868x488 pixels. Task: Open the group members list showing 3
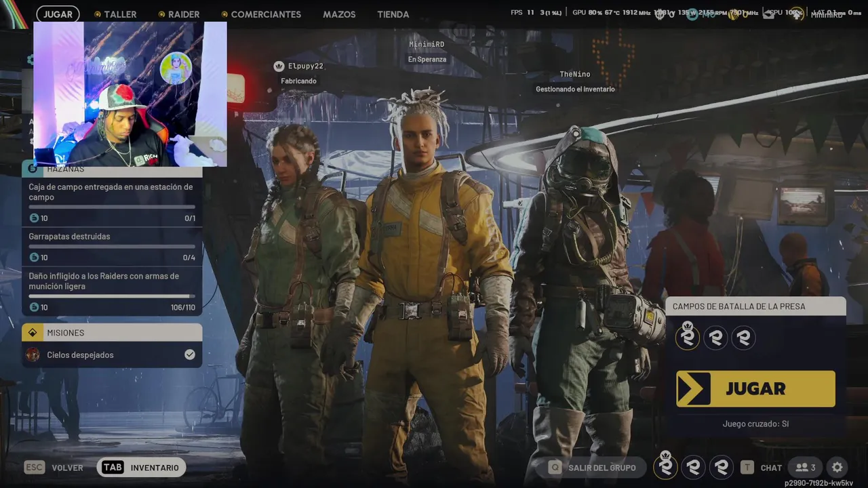806,468
